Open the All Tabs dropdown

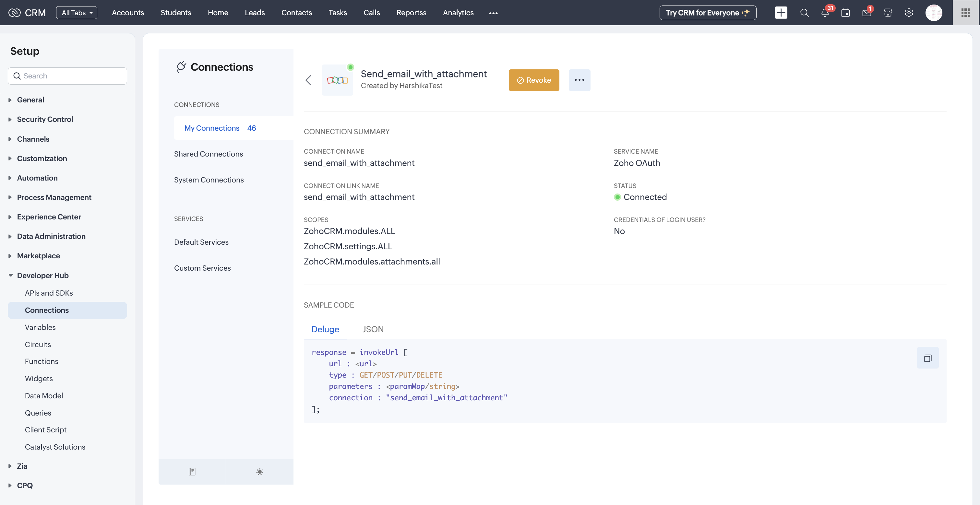click(x=77, y=13)
